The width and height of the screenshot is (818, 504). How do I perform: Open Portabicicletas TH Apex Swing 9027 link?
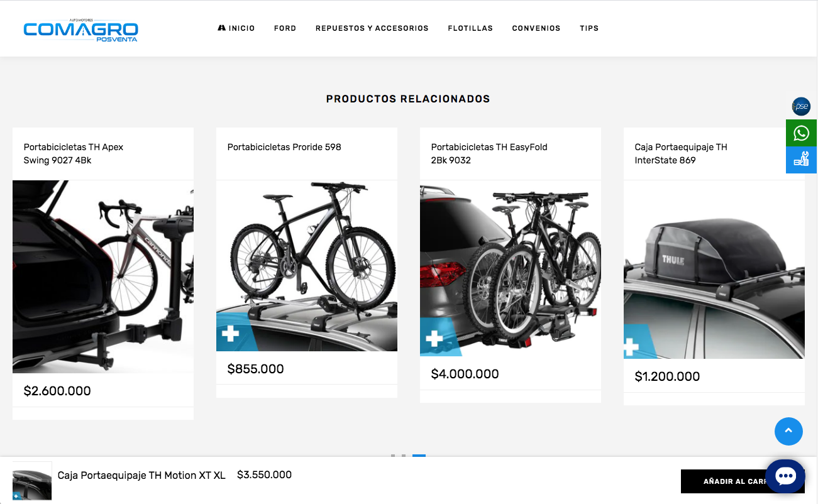74,153
